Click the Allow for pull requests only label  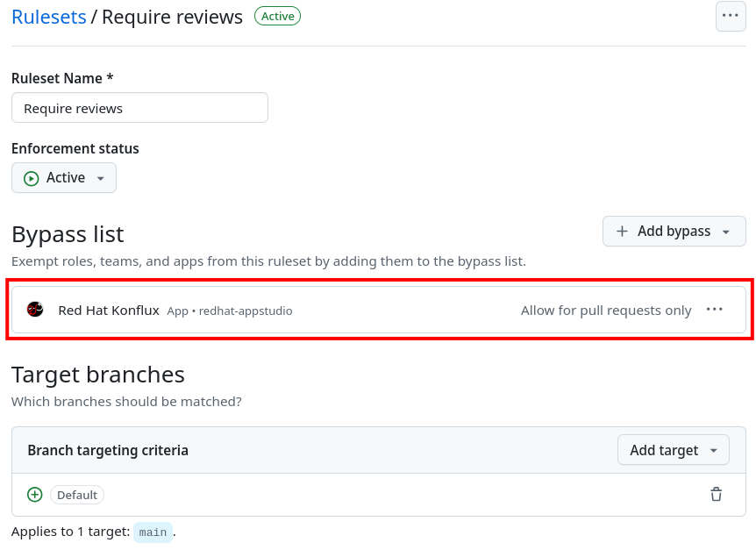click(x=606, y=309)
